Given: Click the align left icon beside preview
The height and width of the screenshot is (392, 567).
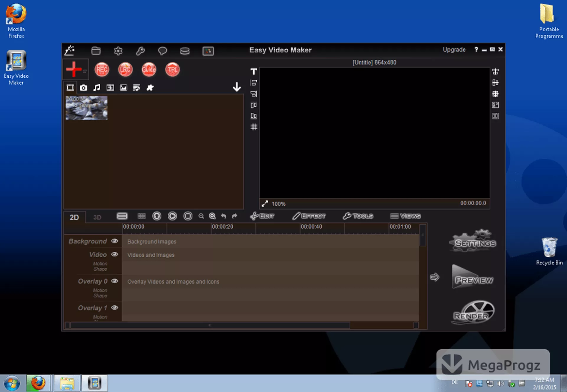Looking at the screenshot, I should click(x=253, y=83).
